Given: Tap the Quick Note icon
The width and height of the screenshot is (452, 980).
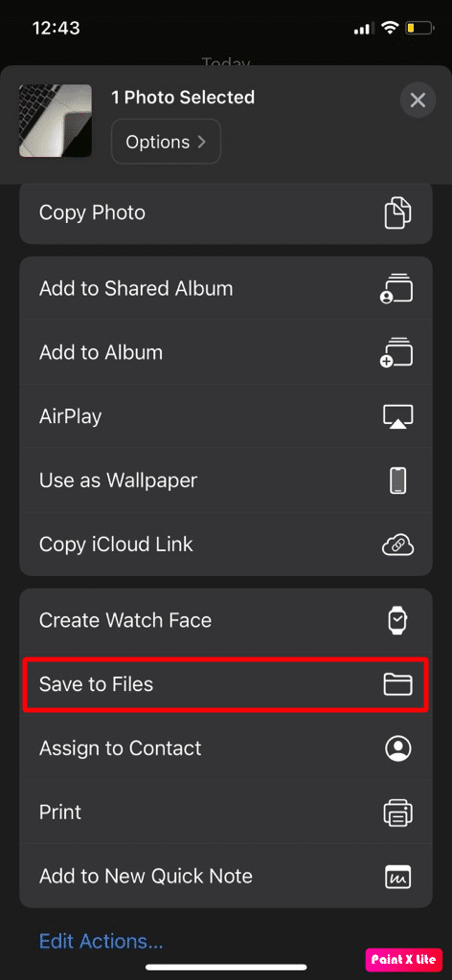Looking at the screenshot, I should (x=397, y=877).
